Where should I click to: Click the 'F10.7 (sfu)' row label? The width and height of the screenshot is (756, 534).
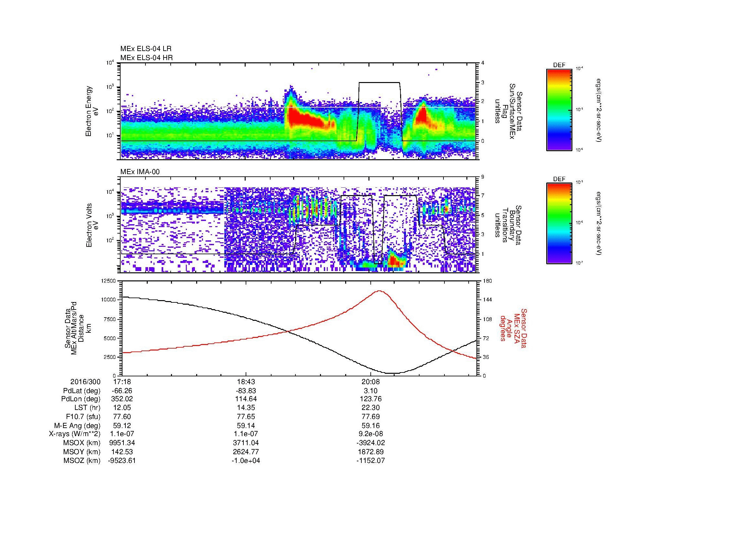[x=83, y=416]
